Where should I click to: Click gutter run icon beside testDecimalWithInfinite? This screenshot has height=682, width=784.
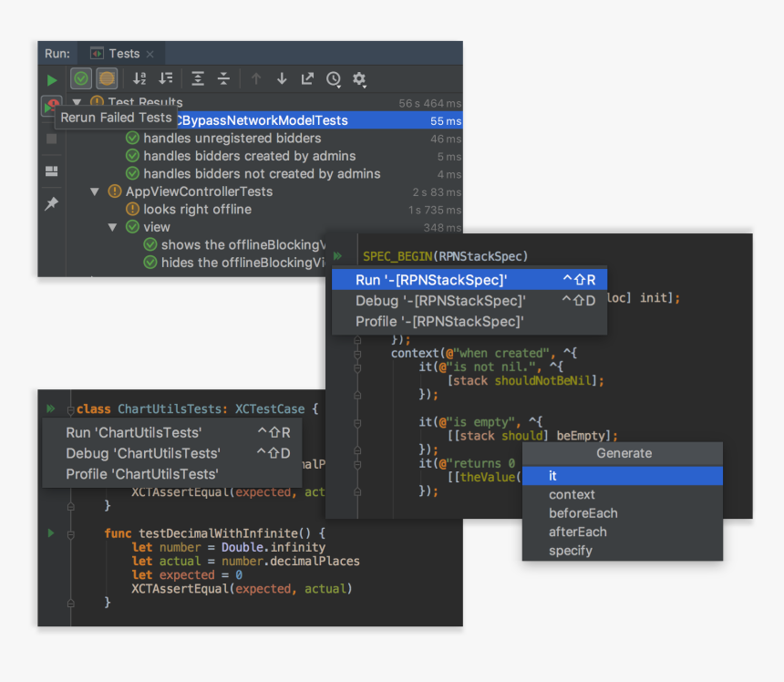[50, 533]
